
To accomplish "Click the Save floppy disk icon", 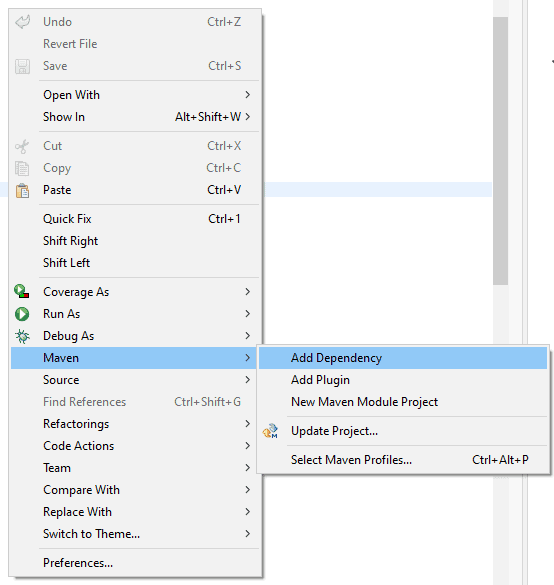I will point(22,66).
